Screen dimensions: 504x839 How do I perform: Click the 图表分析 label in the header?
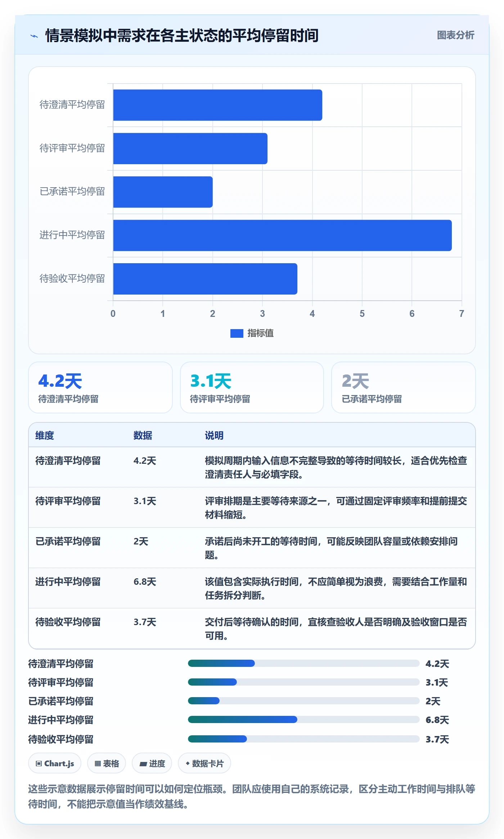[455, 35]
